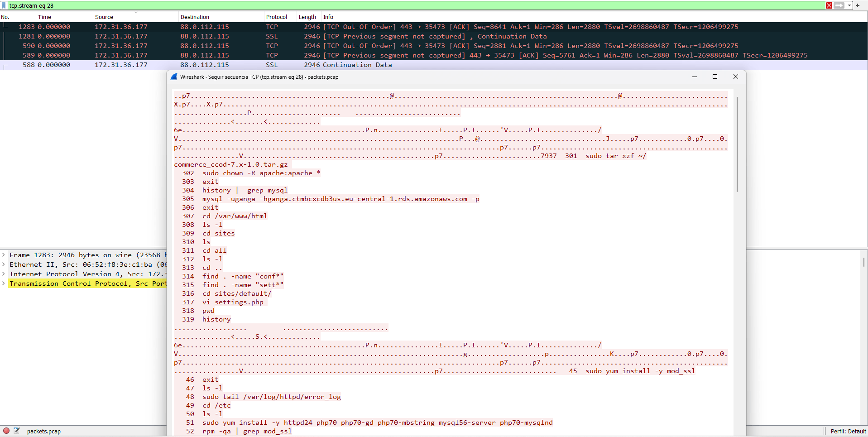868x437 pixels.
Task: Click the 'sudo yum install -y mod_ssl' text
Action: click(640, 371)
